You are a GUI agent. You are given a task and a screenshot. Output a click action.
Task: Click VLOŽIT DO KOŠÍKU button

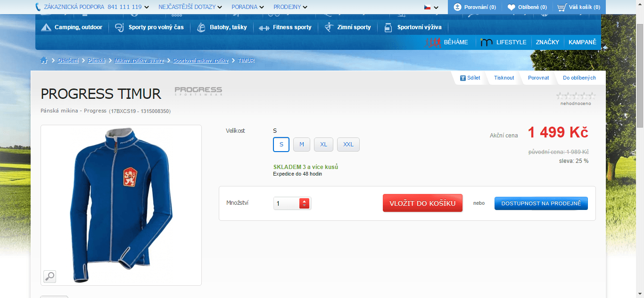tap(422, 203)
